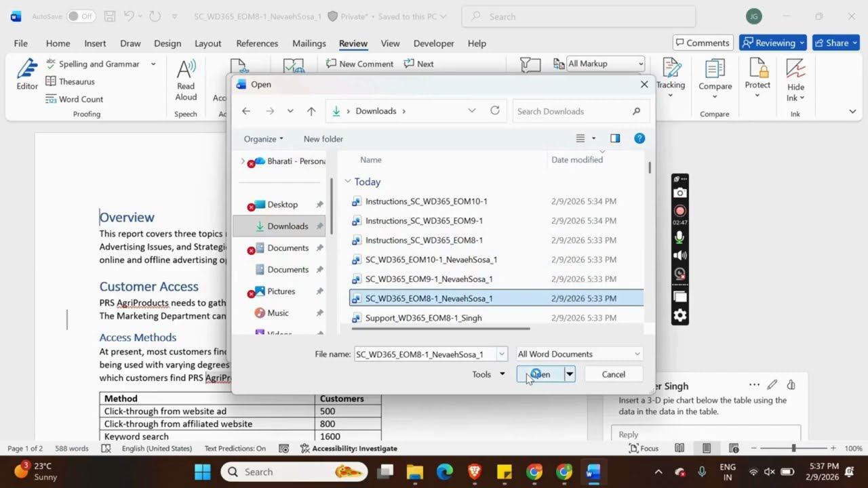Switch to the Mailings tab

pos(309,43)
